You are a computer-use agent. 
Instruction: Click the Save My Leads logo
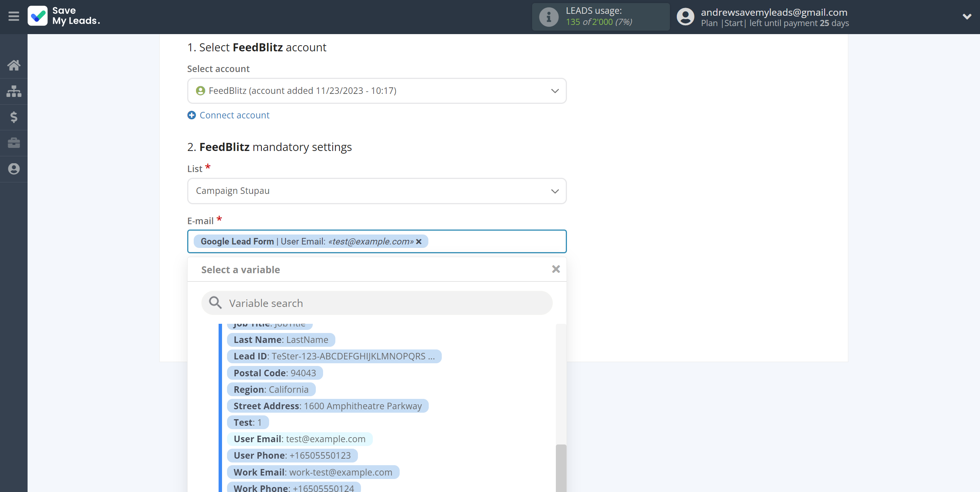64,16
